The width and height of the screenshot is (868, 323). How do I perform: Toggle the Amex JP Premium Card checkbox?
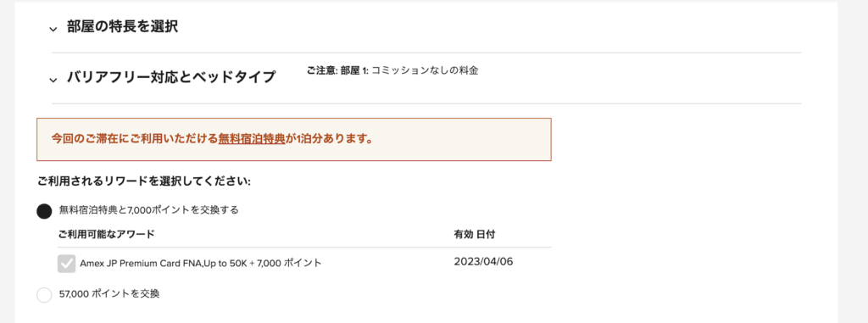66,264
